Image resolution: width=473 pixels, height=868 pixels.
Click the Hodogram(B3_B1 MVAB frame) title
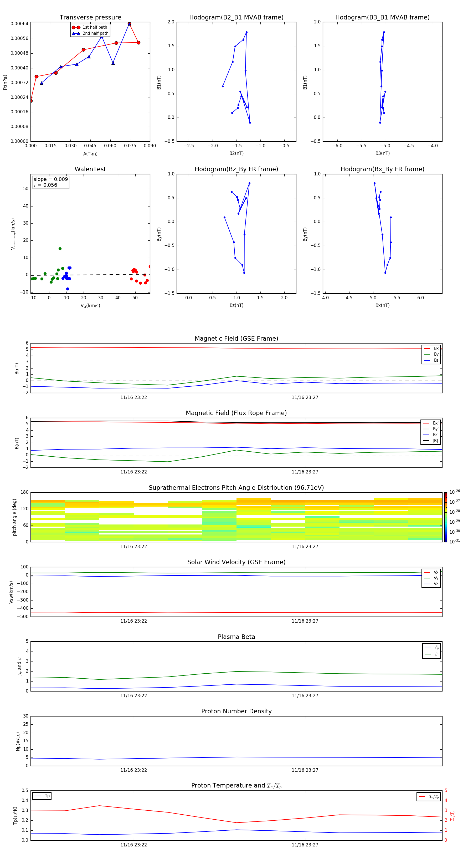click(x=382, y=17)
